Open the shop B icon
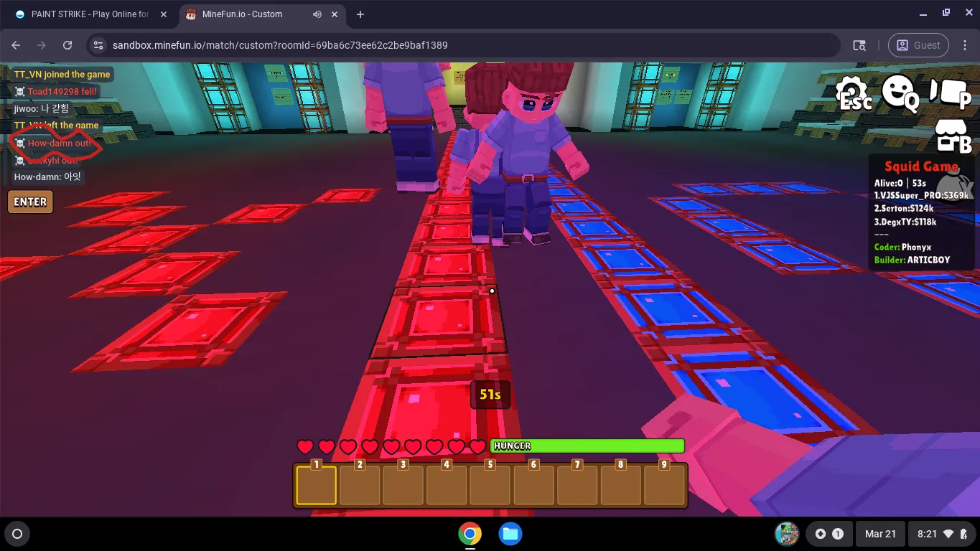This screenshot has width=980, height=551. pyautogui.click(x=953, y=136)
